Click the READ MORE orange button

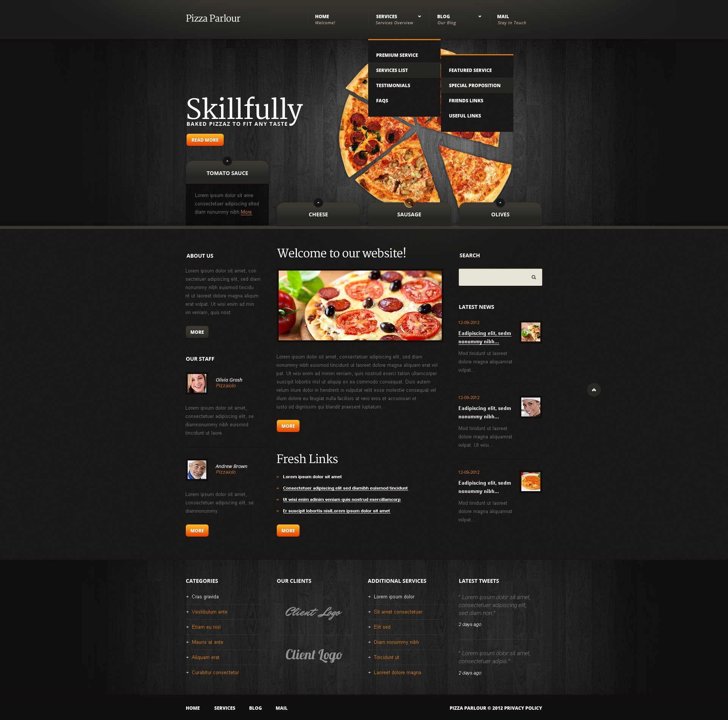click(205, 140)
